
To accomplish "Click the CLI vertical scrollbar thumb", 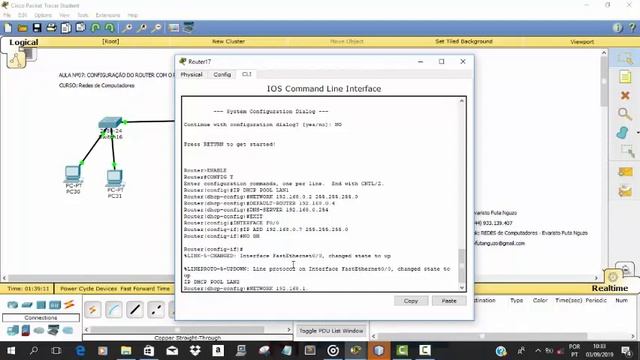I will point(462,264).
